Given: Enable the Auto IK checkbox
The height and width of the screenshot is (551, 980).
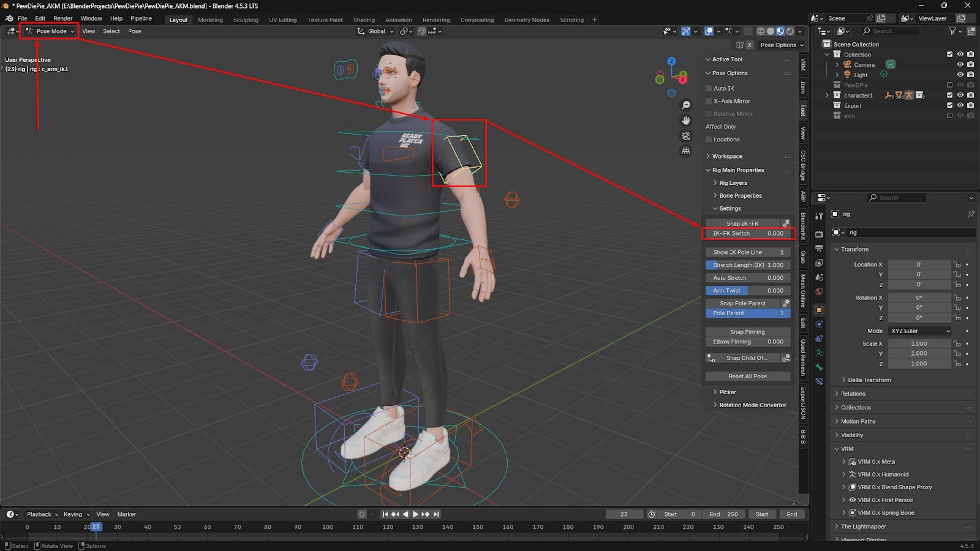Looking at the screenshot, I should [x=709, y=88].
